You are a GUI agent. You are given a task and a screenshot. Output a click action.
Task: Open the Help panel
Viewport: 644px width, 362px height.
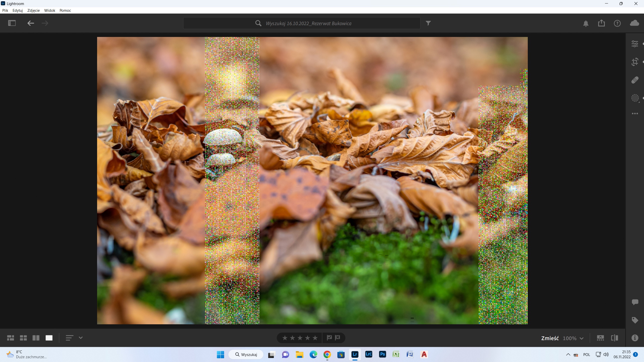(x=618, y=23)
